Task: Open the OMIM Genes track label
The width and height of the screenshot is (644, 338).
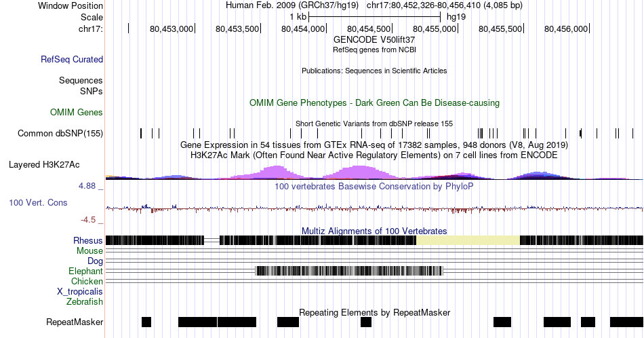Action: (x=76, y=112)
